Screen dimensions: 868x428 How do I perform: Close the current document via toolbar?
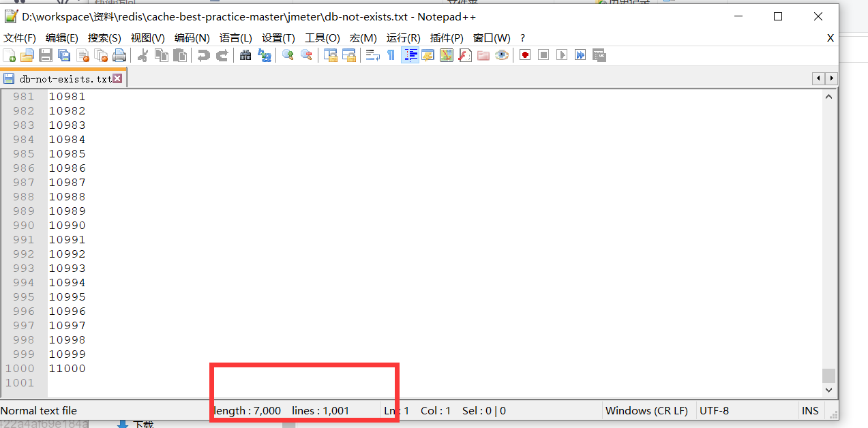[83, 55]
